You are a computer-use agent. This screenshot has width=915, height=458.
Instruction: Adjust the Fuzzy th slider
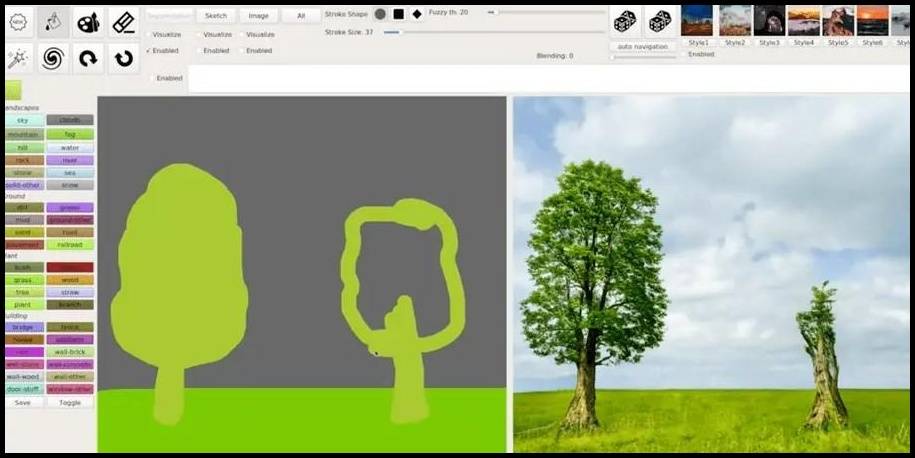(546, 12)
